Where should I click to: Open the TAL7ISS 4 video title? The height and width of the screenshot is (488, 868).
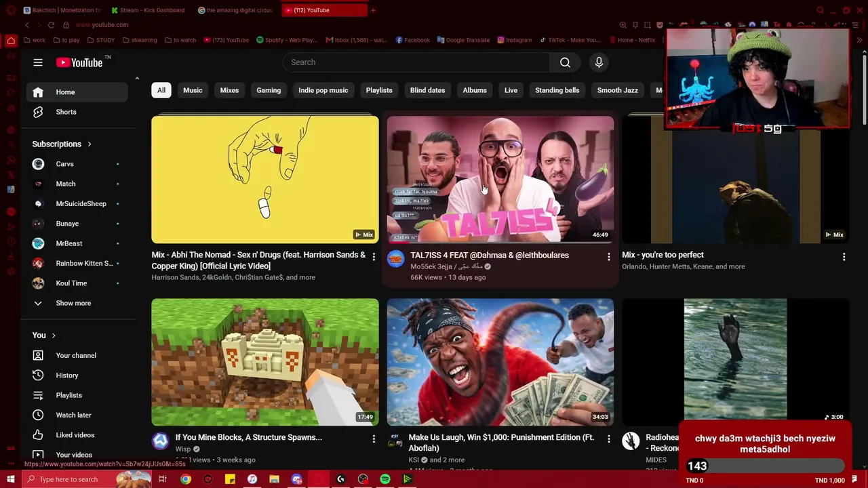[x=490, y=256]
